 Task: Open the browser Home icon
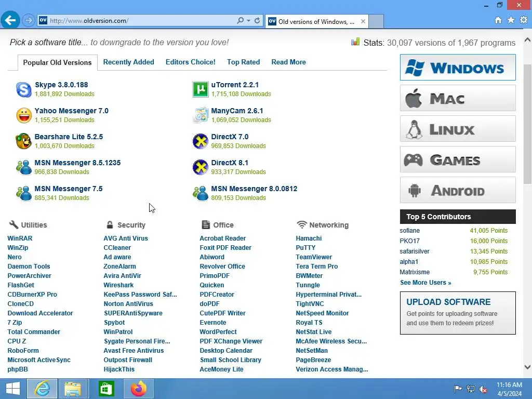[x=498, y=20]
